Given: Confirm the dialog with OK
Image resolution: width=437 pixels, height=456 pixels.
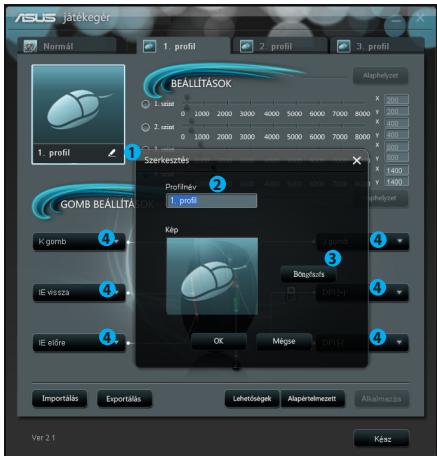Looking at the screenshot, I should (219, 341).
